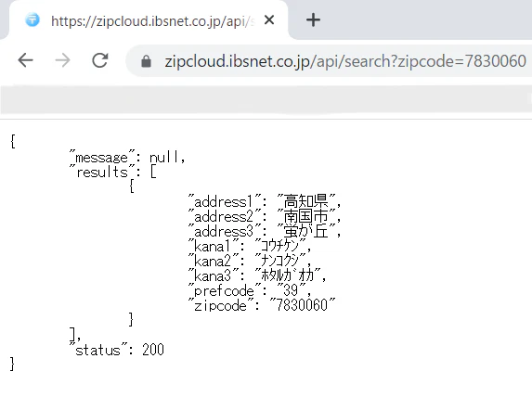Click the "message": null line
Screen dimensions: 532x397
(127, 158)
